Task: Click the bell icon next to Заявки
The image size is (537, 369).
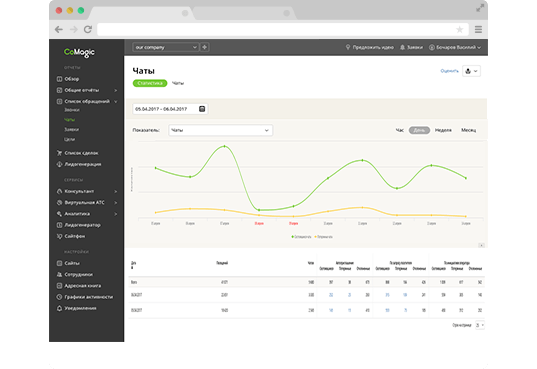Action: click(402, 47)
